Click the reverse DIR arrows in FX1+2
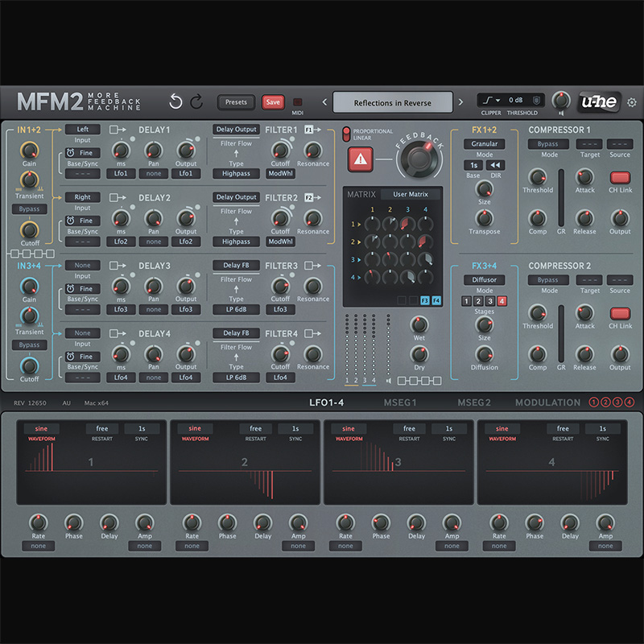This screenshot has height=644, width=644. pos(495,165)
